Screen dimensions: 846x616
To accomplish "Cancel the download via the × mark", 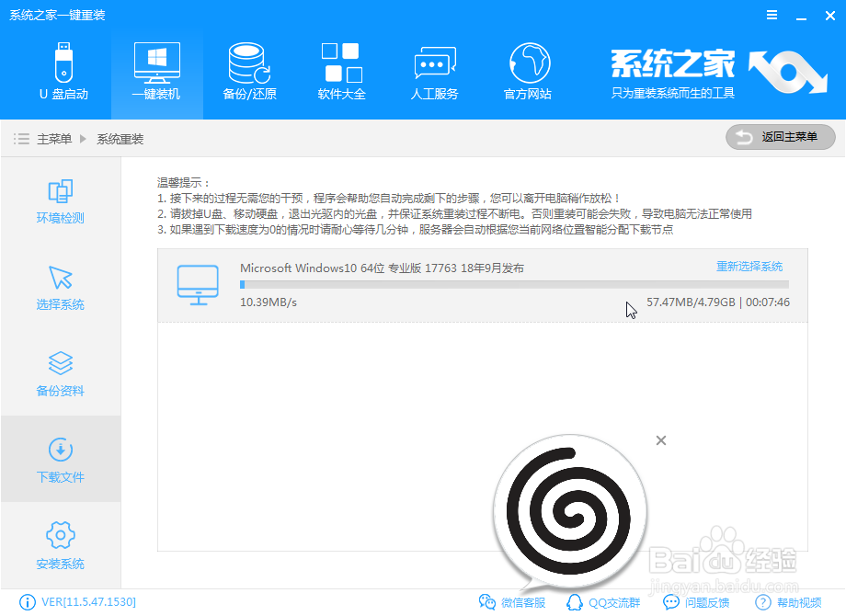I will coord(661,440).
